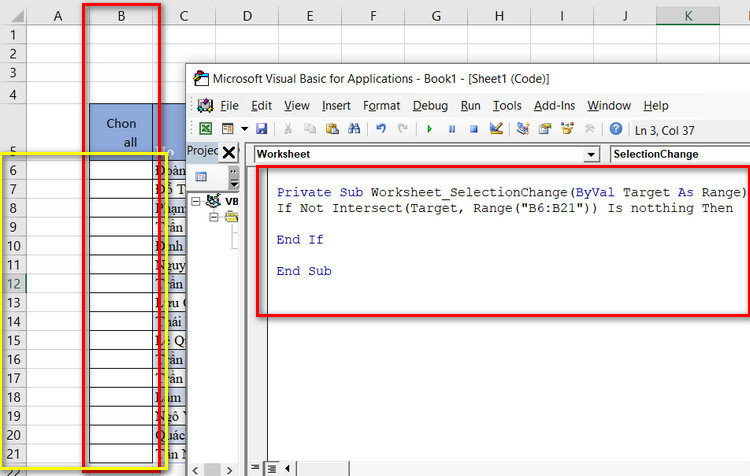
Task: Open Find with the binoculars icon
Action: [x=354, y=129]
